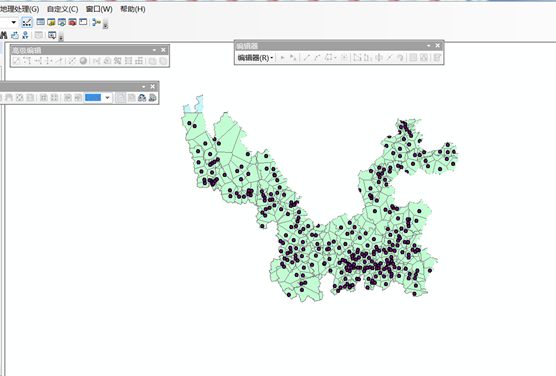The width and height of the screenshot is (556, 376).
Task: Open the 编辑器(R) dropdown menu
Action: [256, 57]
